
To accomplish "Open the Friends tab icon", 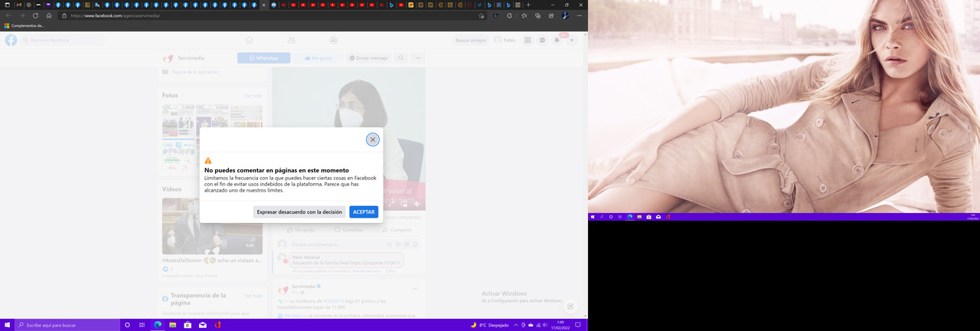I will 291,40.
